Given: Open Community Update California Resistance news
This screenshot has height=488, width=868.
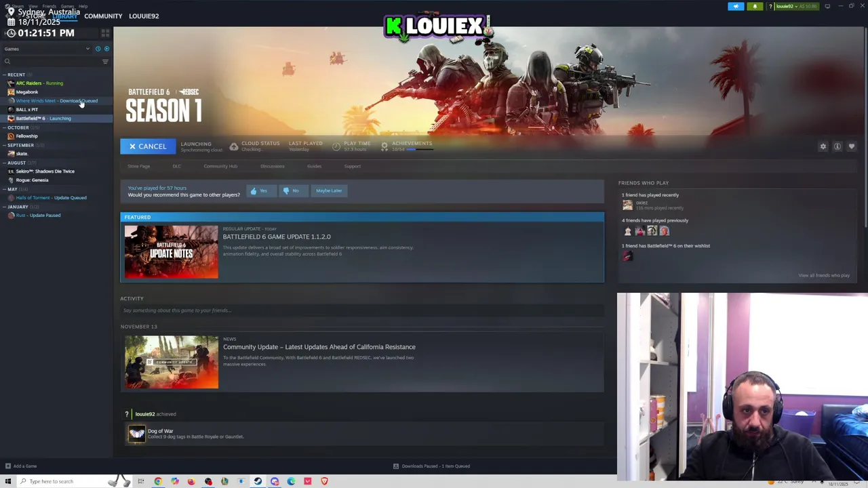Looking at the screenshot, I should point(319,347).
